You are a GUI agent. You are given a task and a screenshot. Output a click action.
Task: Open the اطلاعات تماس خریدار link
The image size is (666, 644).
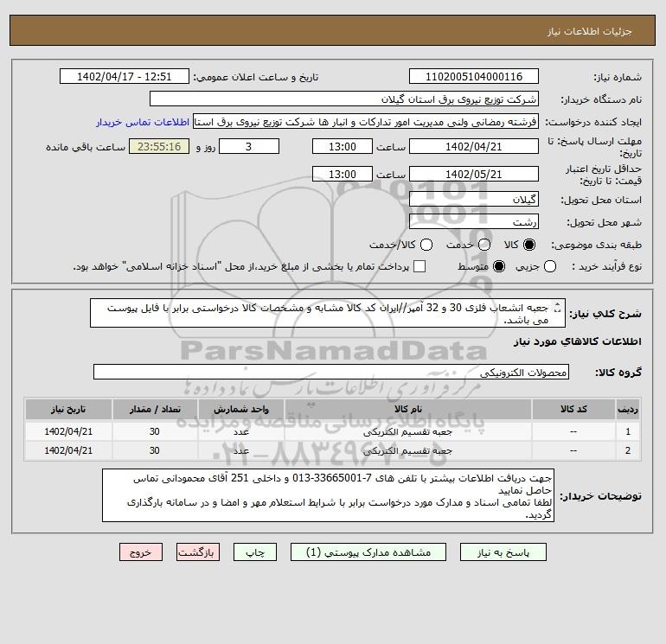coord(143,122)
